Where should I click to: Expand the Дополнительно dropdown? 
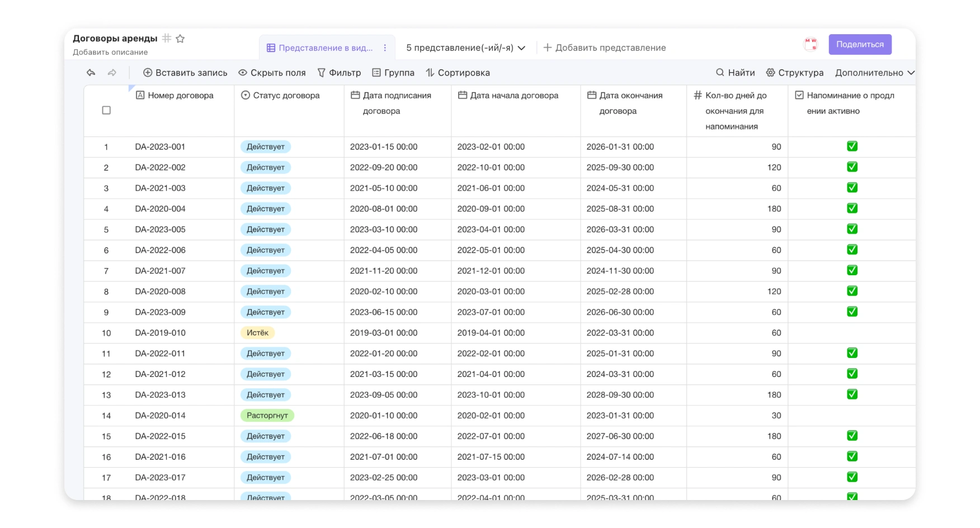(875, 73)
